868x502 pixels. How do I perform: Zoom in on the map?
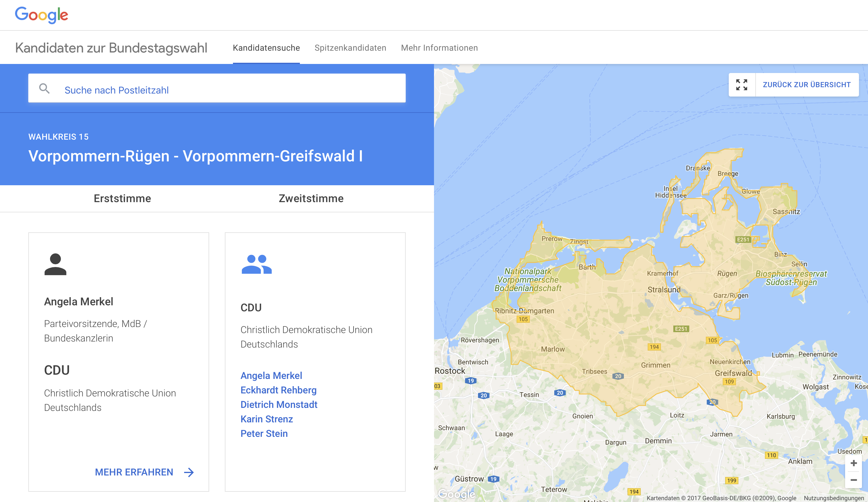click(x=854, y=463)
